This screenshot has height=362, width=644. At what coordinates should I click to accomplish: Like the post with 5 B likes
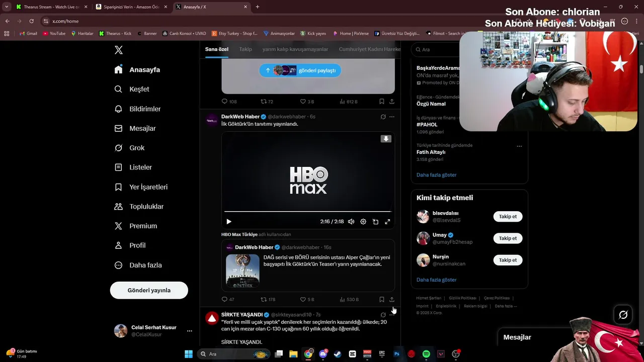pyautogui.click(x=307, y=299)
